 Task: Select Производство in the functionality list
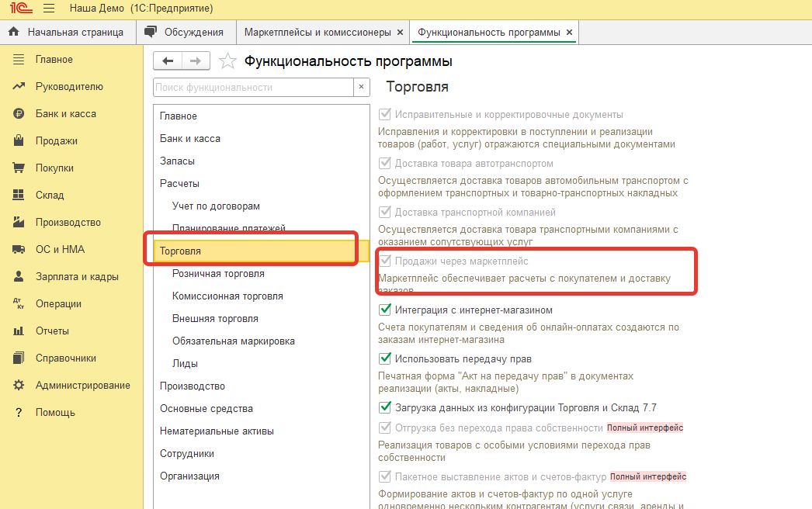192,386
